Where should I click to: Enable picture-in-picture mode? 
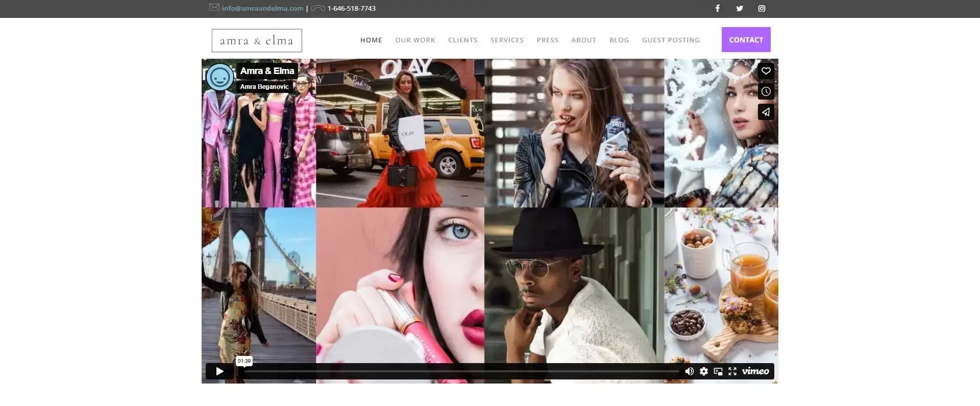pyautogui.click(x=718, y=371)
